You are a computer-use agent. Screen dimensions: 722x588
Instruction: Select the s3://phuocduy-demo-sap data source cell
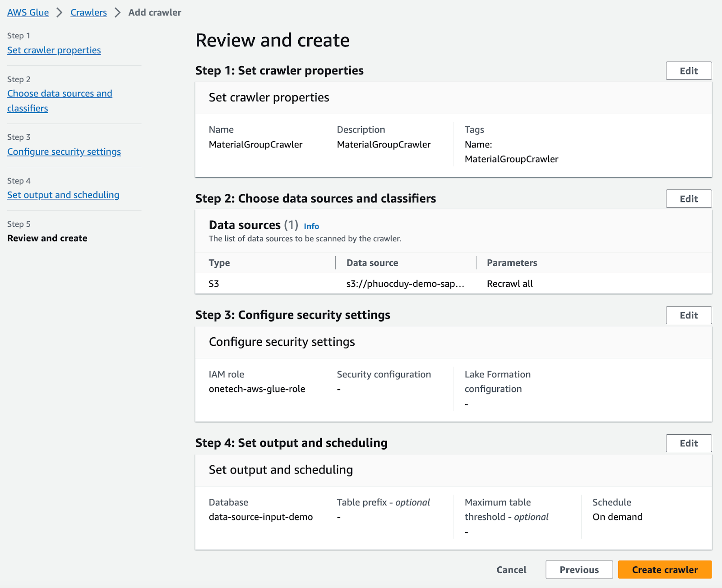[x=405, y=284]
